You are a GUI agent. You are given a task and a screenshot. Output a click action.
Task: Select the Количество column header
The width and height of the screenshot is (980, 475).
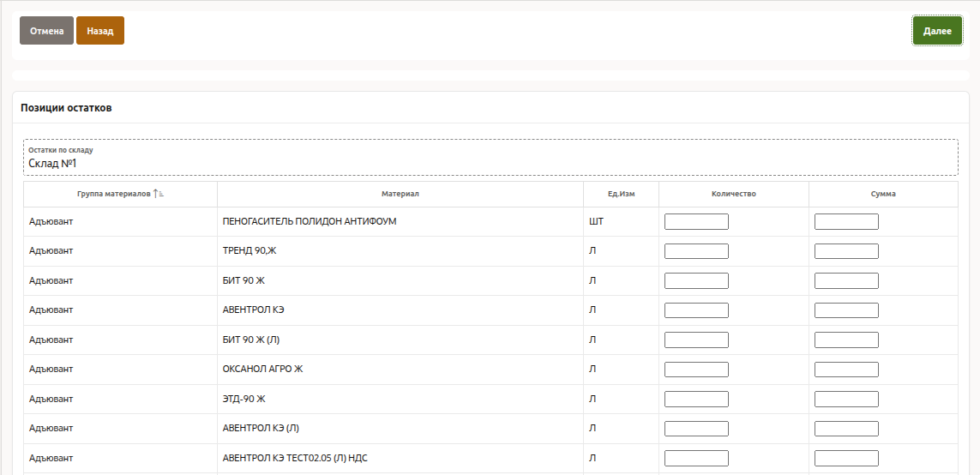coord(733,194)
